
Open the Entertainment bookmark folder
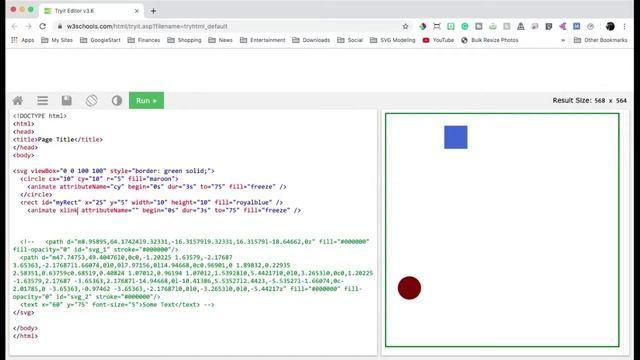263,40
